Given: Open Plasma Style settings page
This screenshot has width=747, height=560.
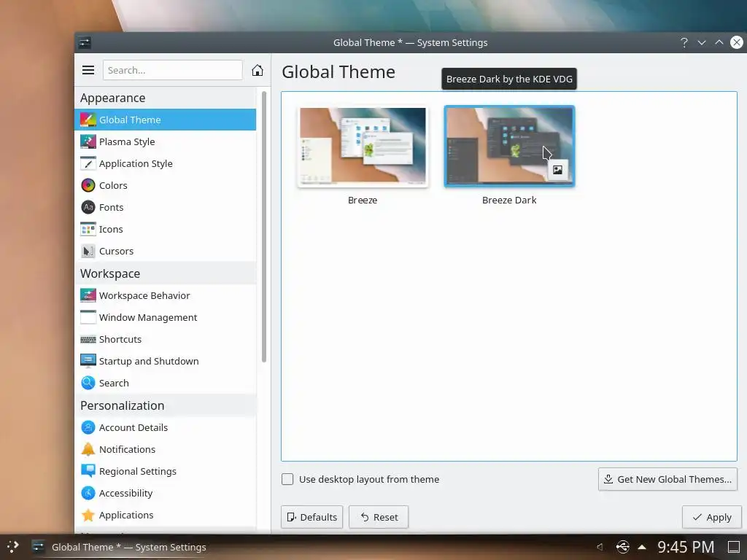Looking at the screenshot, I should pos(166,141).
